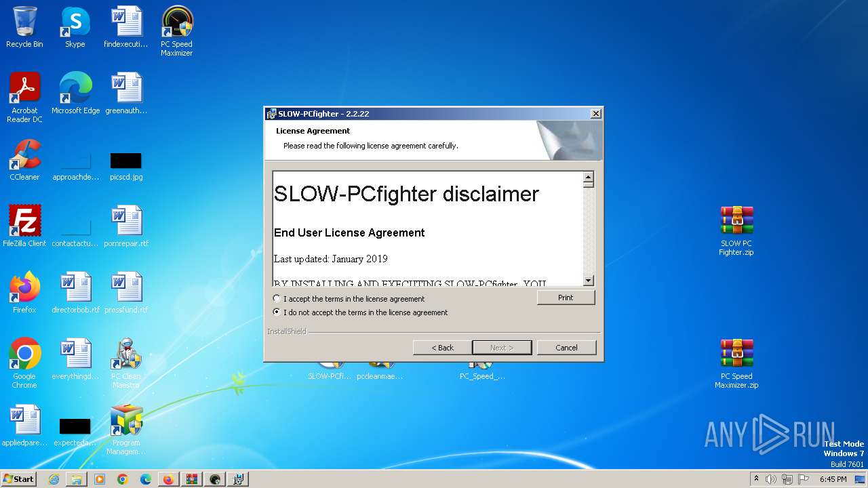Screen dimensions: 868x488
Task: Click the Print button in installer
Action: coord(566,298)
